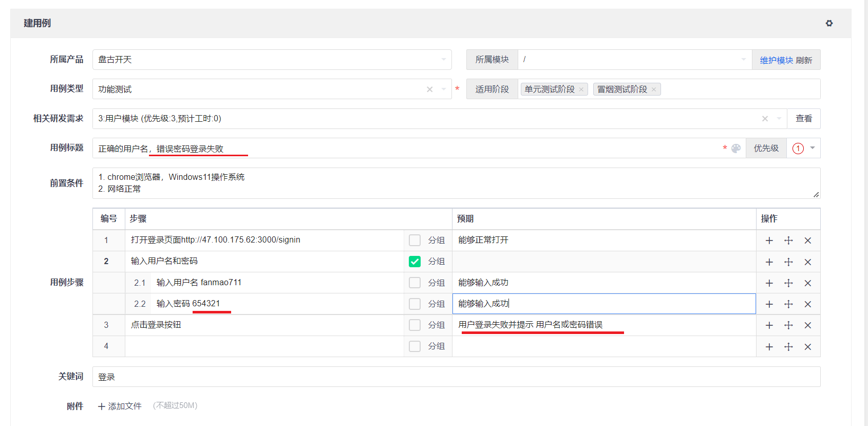Edit step 3 text 点击登录按钮
Viewport: 868px width, 426px height.
264,325
